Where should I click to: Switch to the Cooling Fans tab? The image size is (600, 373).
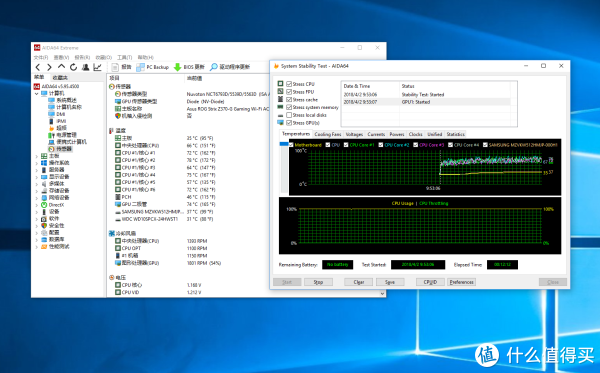(x=328, y=134)
